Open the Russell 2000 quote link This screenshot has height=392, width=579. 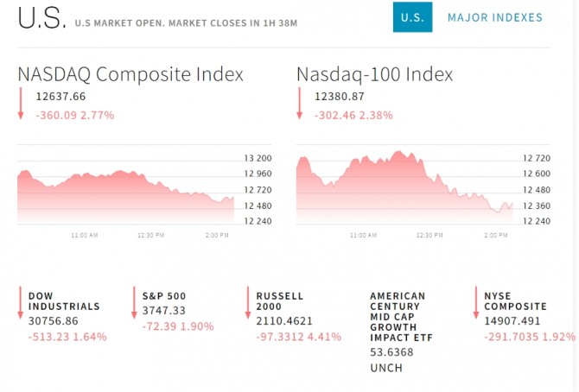(x=280, y=300)
